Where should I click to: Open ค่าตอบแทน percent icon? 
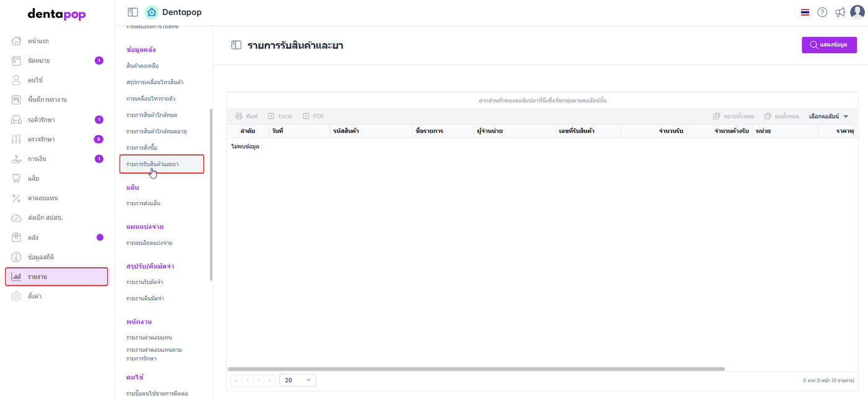tap(17, 198)
